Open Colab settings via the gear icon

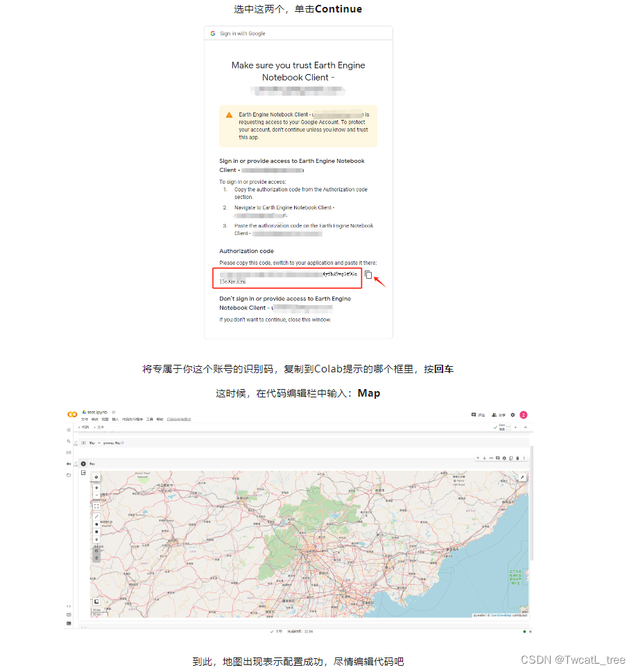pos(513,415)
